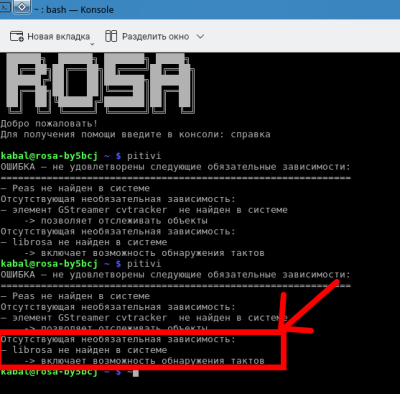Image resolution: width=400 pixels, height=394 pixels.
Task: Click the last prompt line with the cursor
Action: point(69,372)
